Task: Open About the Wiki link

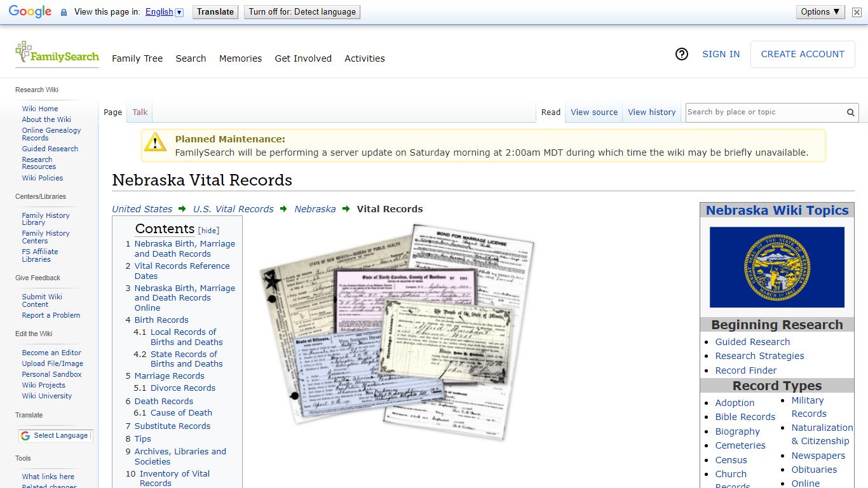Action: pos(46,119)
